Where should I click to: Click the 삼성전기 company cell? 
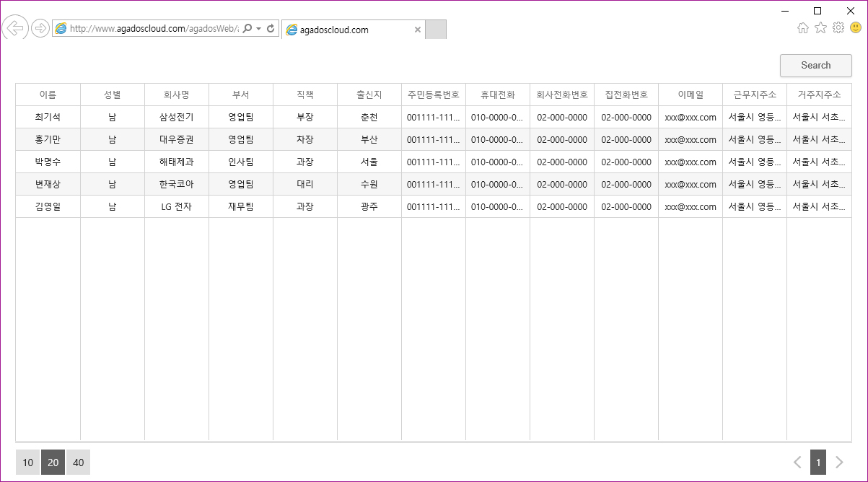[x=176, y=117]
